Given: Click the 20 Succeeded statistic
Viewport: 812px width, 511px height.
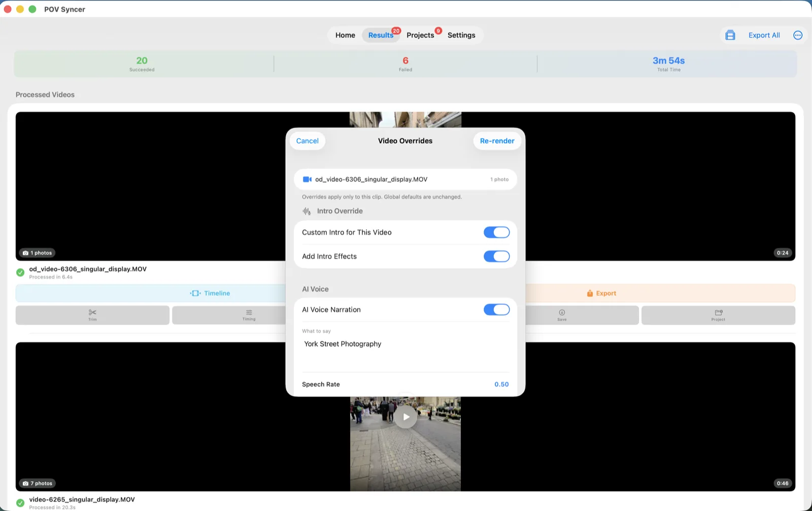Looking at the screenshot, I should point(142,63).
